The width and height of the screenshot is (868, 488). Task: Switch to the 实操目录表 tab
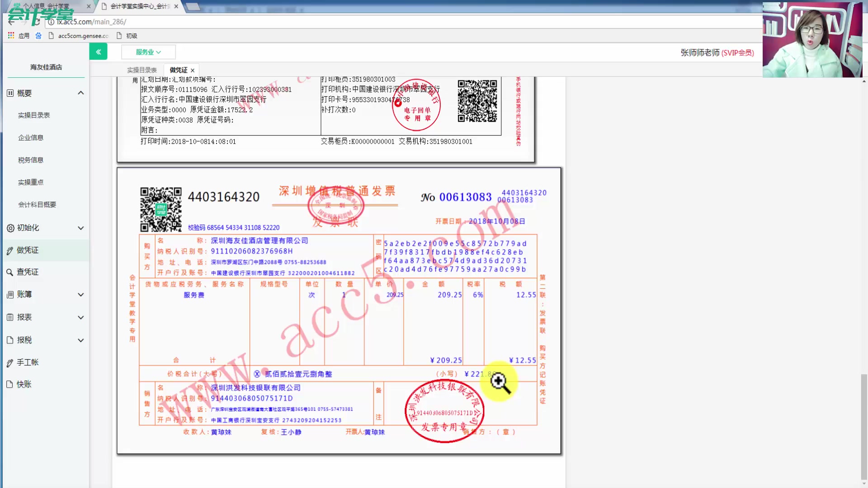142,70
